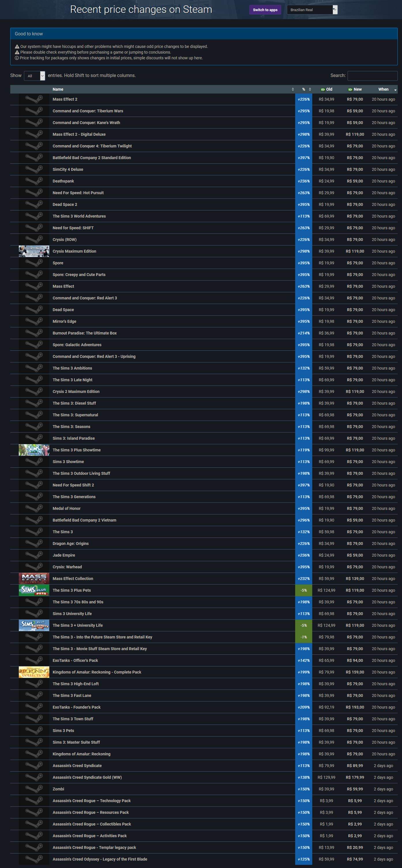Open Command and Conquer: Red Alert 3 link
Viewport: 402px width, 868px height.
[85, 298]
